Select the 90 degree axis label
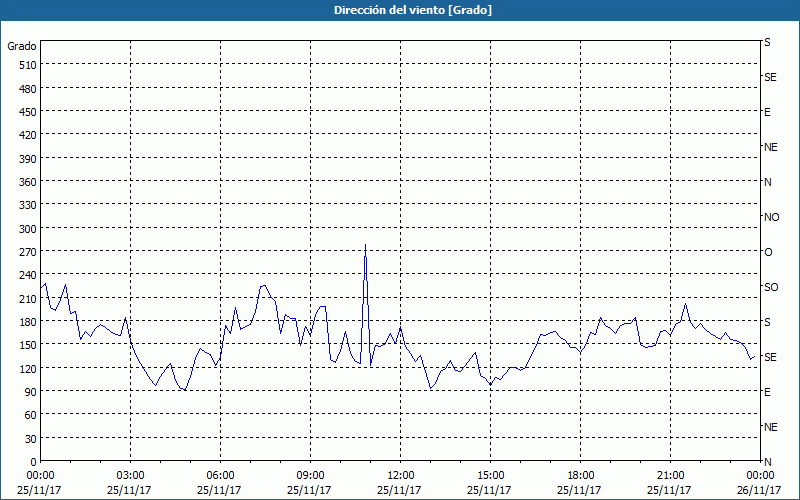Viewport: 800px width, 500px height. click(31, 392)
